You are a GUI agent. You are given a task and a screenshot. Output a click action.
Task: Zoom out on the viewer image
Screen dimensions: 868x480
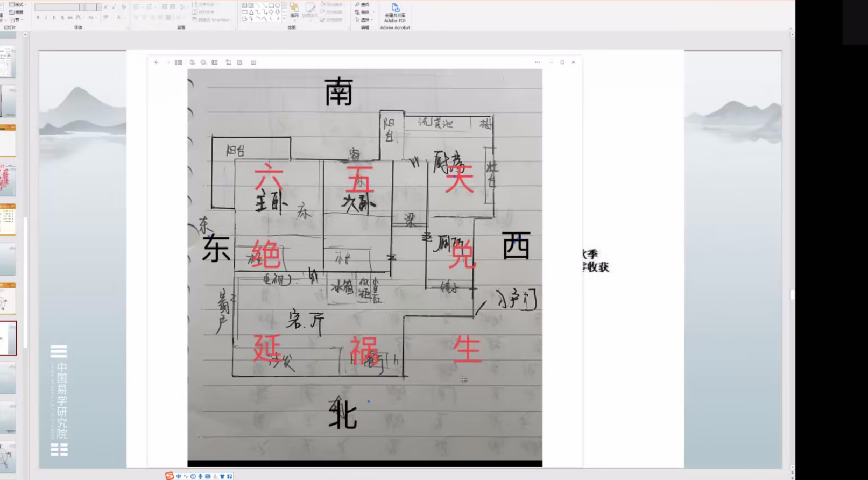point(203,62)
